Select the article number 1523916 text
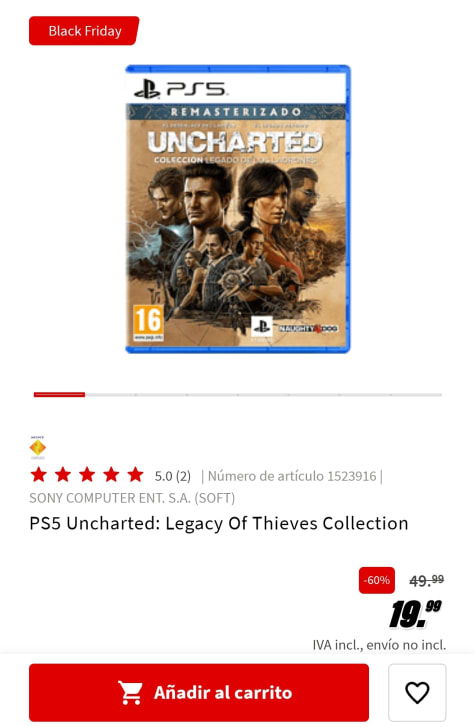 click(x=292, y=476)
